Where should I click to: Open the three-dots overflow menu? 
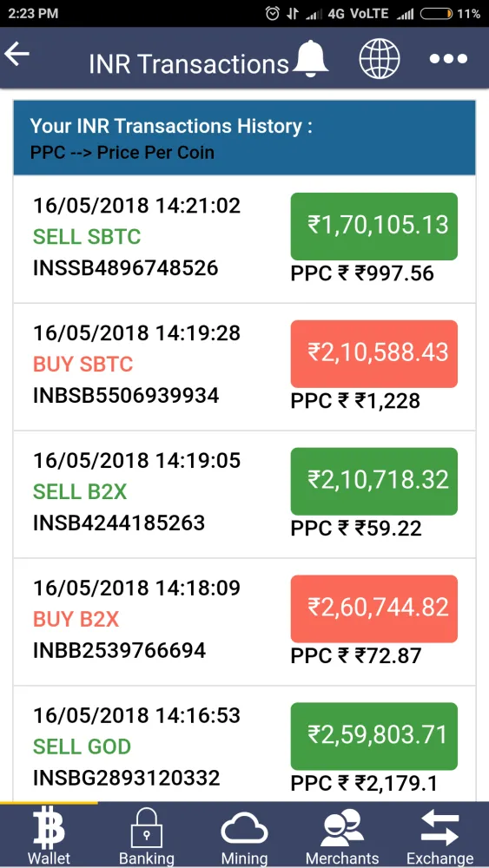click(448, 59)
